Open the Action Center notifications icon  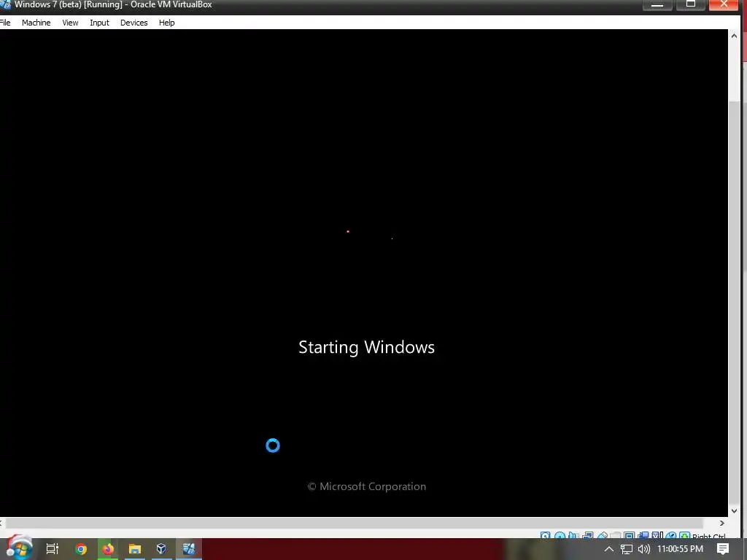pyautogui.click(x=723, y=549)
